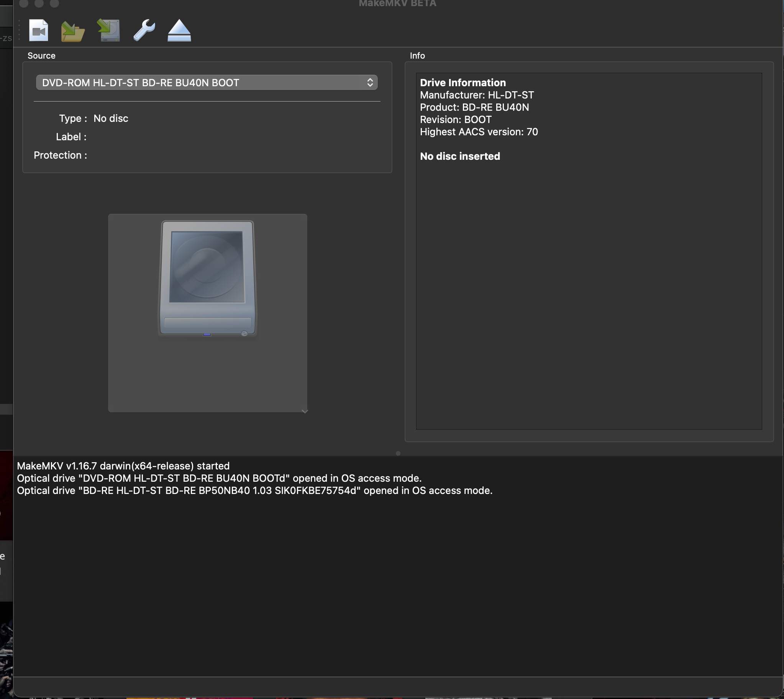
Task: Eject the disc with the eject icon
Action: [179, 31]
